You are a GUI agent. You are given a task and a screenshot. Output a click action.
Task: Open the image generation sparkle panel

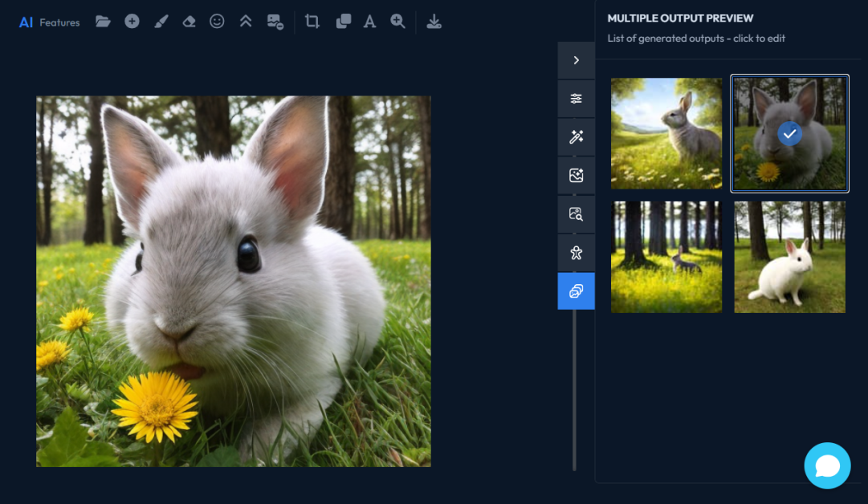click(577, 176)
